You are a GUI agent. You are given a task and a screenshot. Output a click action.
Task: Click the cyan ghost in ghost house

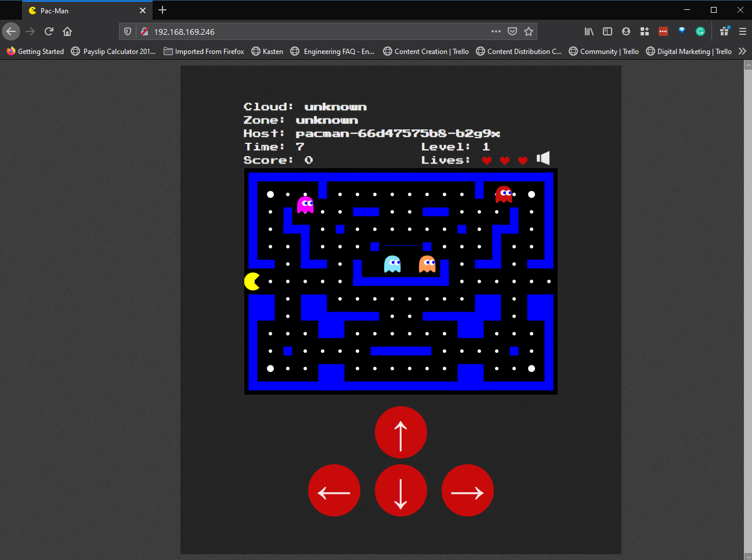(392, 264)
